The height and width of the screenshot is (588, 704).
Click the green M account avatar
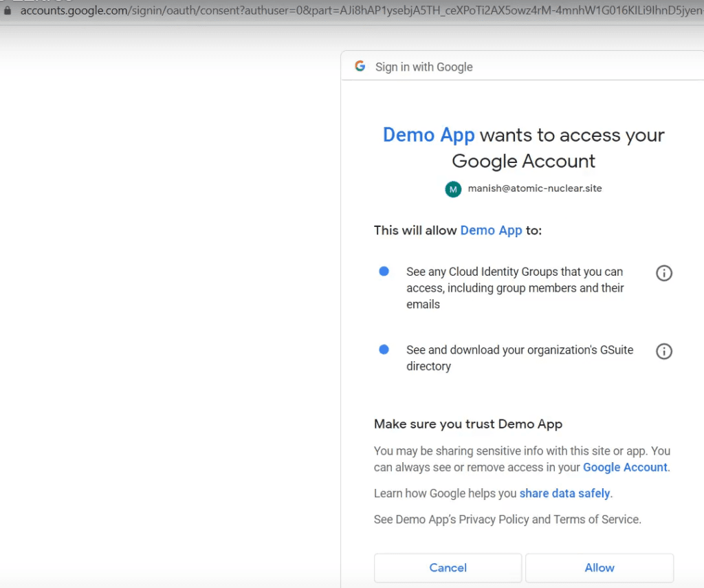[x=453, y=189]
